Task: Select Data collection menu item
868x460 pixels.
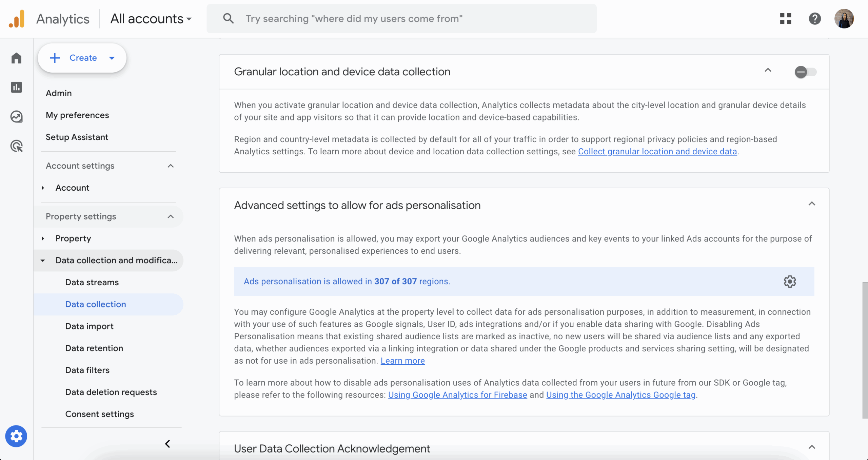Action: (108, 304)
